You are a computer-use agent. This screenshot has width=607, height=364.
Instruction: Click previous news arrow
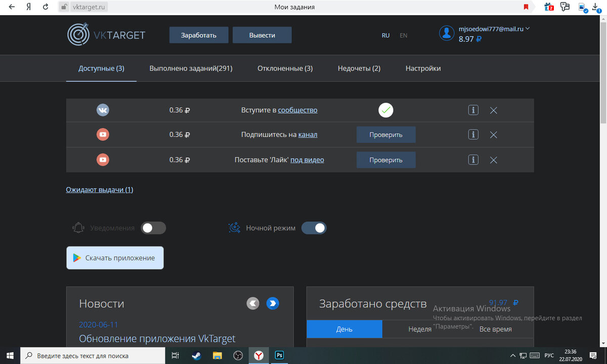[253, 303]
